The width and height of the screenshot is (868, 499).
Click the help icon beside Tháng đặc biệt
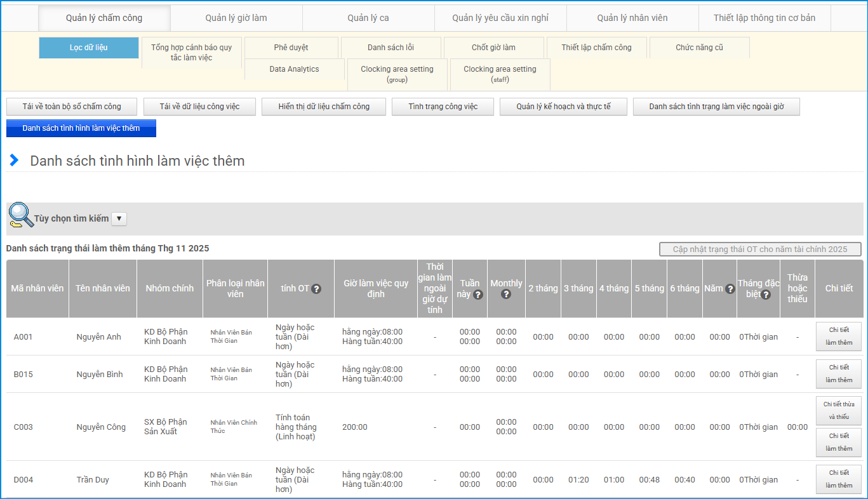[766, 295]
